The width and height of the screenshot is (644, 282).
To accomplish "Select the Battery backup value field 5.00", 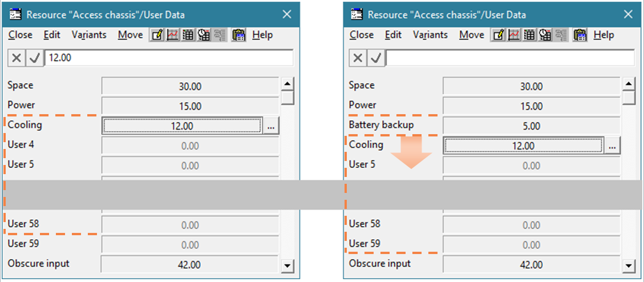I will pos(532,126).
